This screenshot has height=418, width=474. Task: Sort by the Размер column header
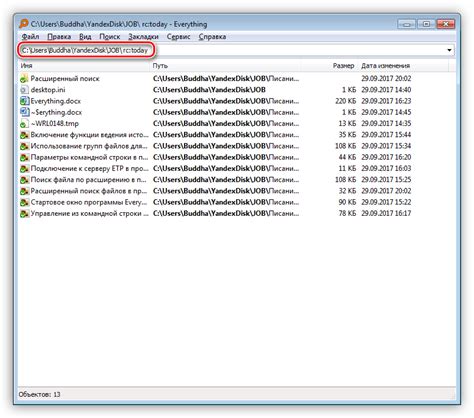[x=343, y=66]
